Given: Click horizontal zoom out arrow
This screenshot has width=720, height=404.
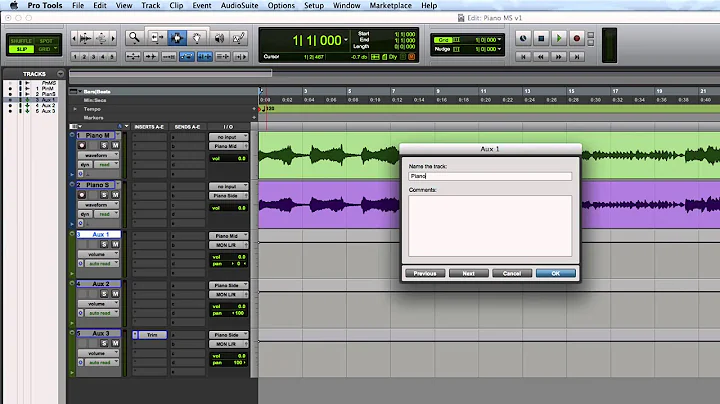Looking at the screenshot, I should (74, 38).
